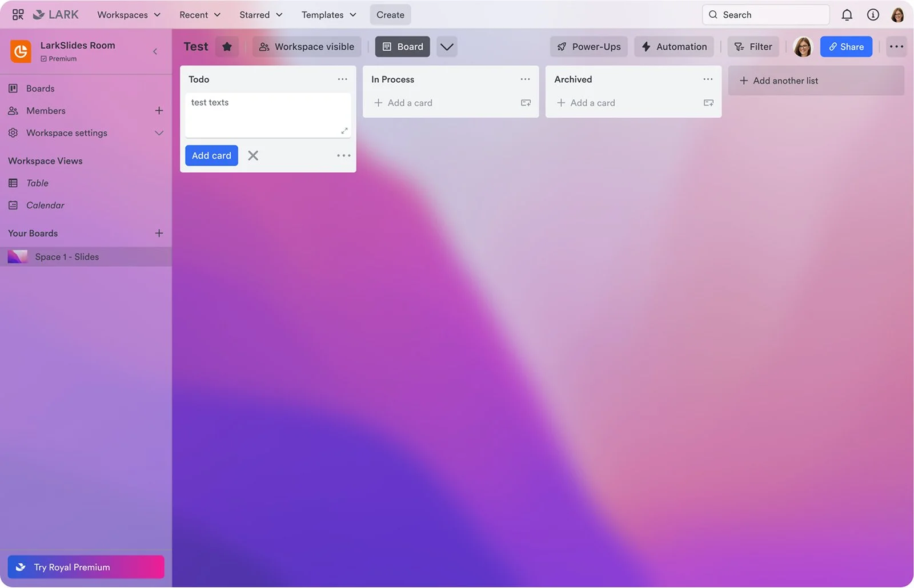Open the notifications bell
The height and width of the screenshot is (588, 914).
tap(847, 15)
